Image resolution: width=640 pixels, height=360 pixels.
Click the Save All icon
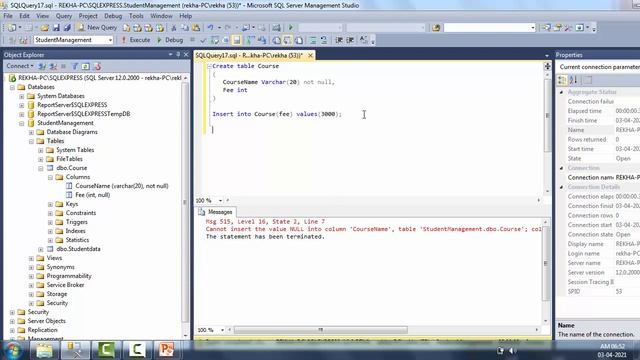click(x=67, y=28)
